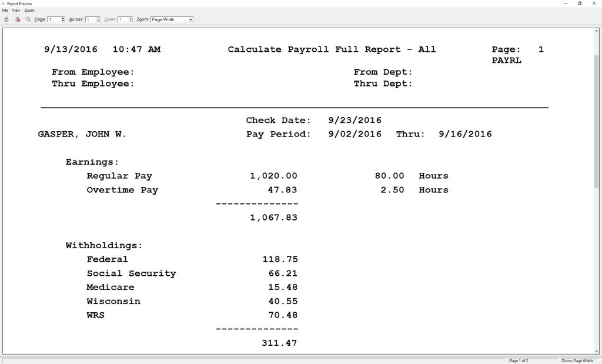Click the Across spinner up arrow
This screenshot has width=602, height=364.
[x=98, y=18]
